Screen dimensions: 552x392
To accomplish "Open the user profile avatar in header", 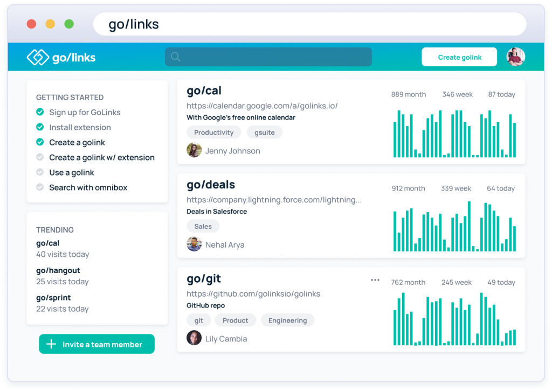I will 515,57.
